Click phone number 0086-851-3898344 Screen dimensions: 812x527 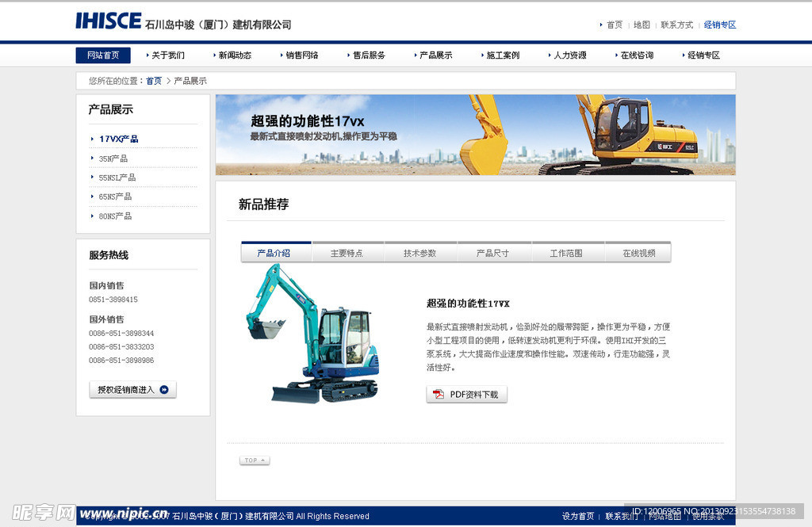(121, 334)
